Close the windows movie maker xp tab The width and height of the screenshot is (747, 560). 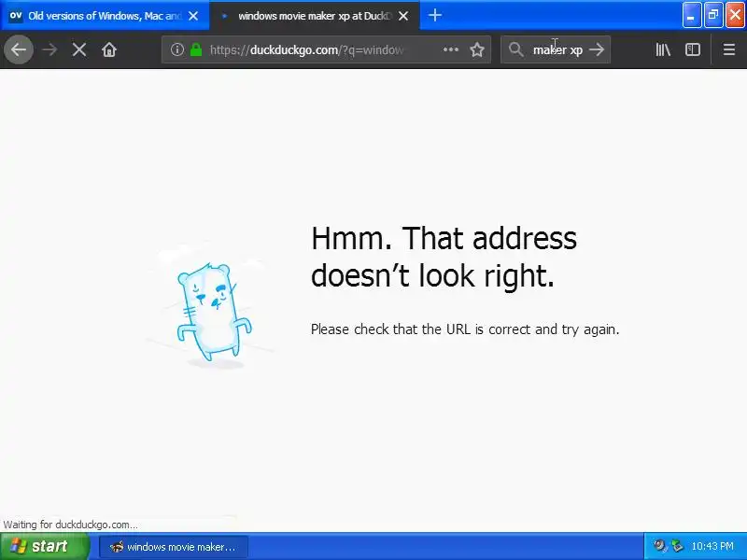click(403, 16)
